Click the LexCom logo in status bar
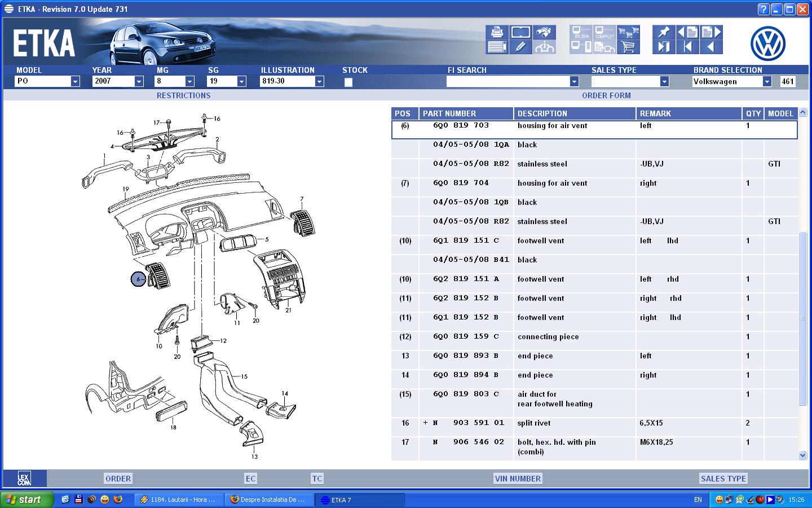 (24, 479)
